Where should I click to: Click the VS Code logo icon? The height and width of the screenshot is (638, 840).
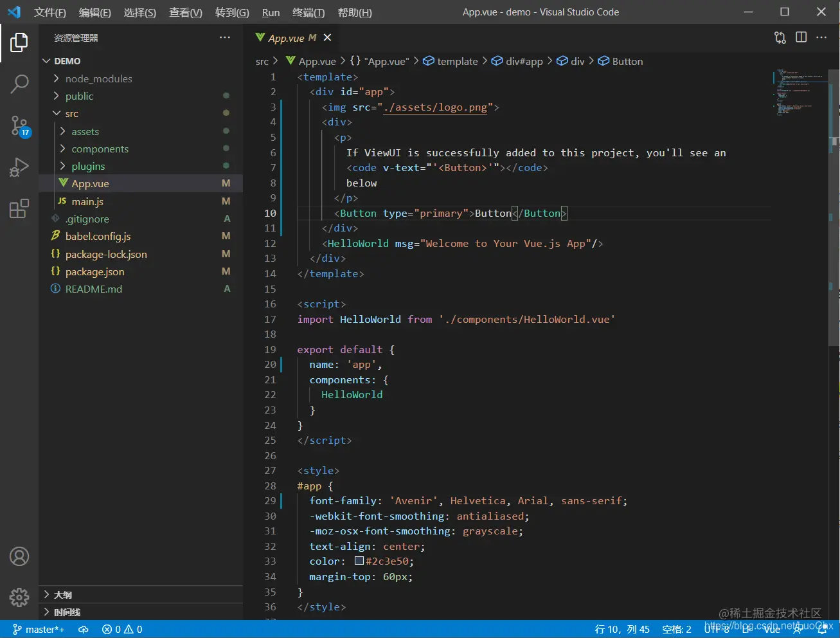(x=14, y=12)
